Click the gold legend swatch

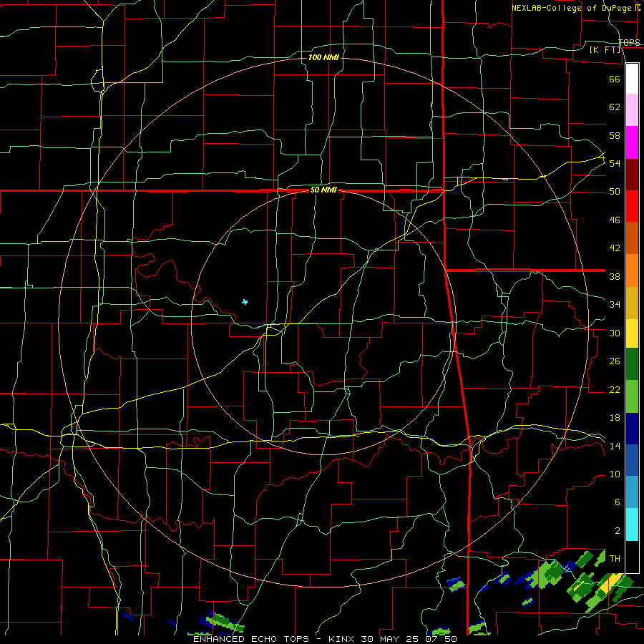[x=632, y=303]
